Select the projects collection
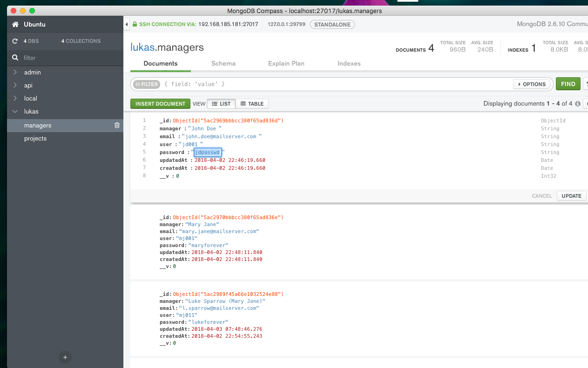The height and width of the screenshot is (368, 588). click(x=65, y=139)
